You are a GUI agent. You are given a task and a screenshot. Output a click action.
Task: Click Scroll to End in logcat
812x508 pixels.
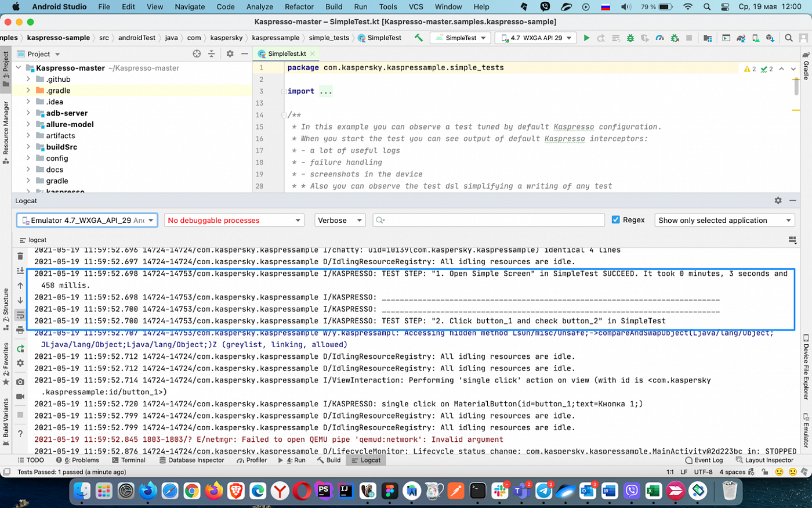(20, 271)
